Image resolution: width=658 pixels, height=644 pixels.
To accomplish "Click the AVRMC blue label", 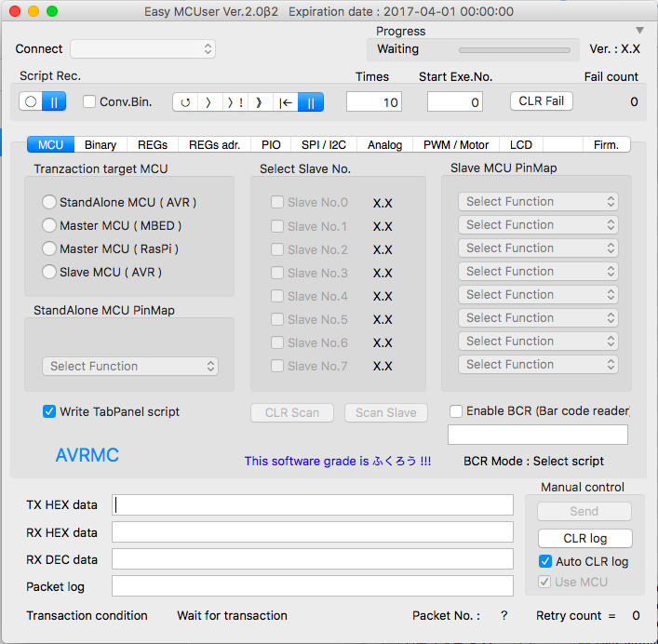I will point(87,455).
